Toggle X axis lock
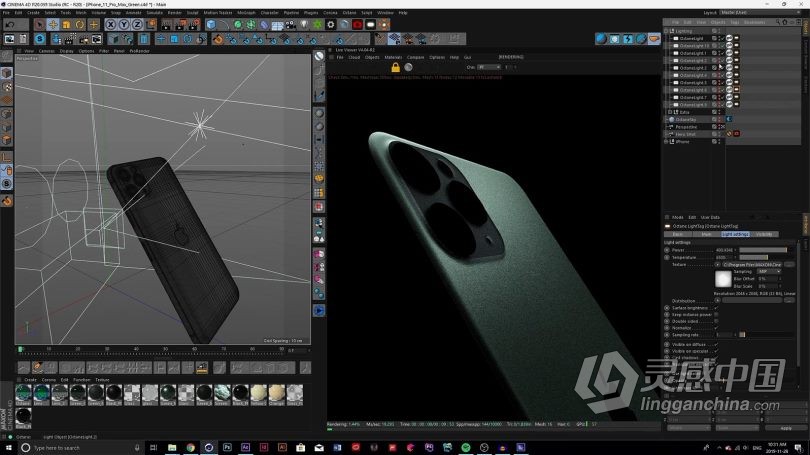810x455 pixels. 111,24
